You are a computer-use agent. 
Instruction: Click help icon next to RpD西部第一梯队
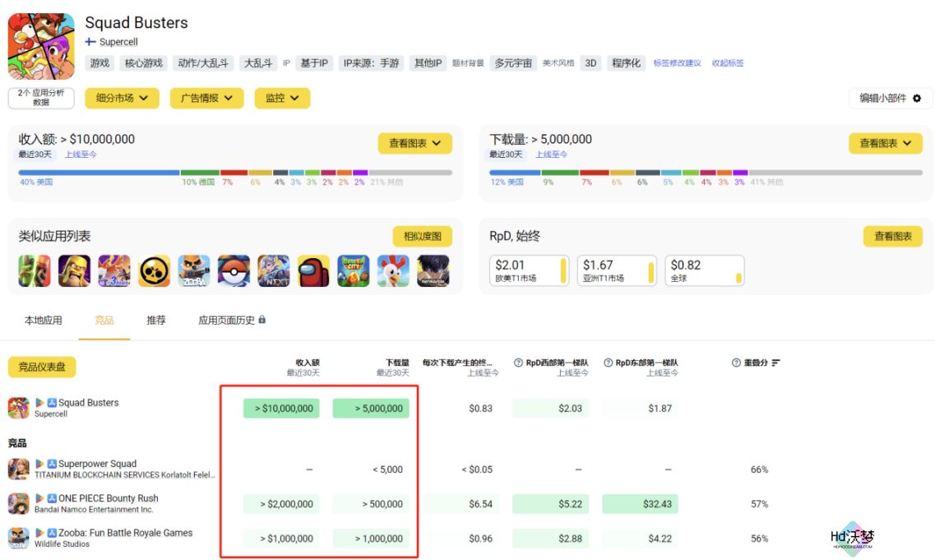pos(518,363)
